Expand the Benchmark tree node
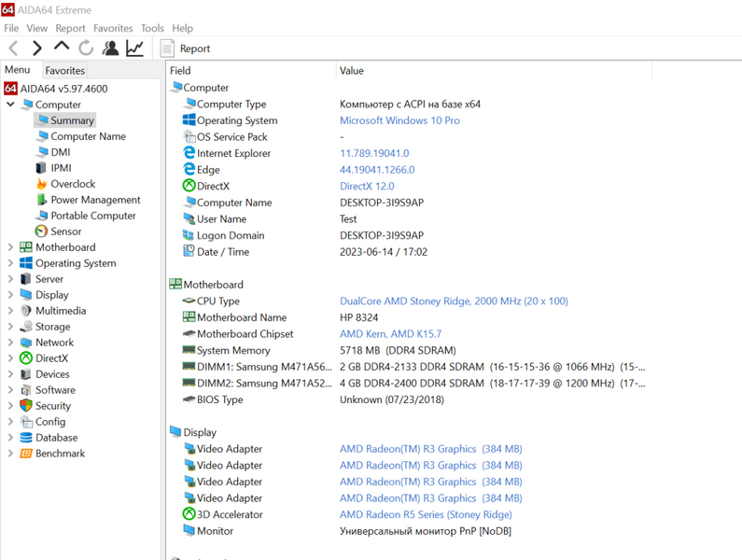 10,454
